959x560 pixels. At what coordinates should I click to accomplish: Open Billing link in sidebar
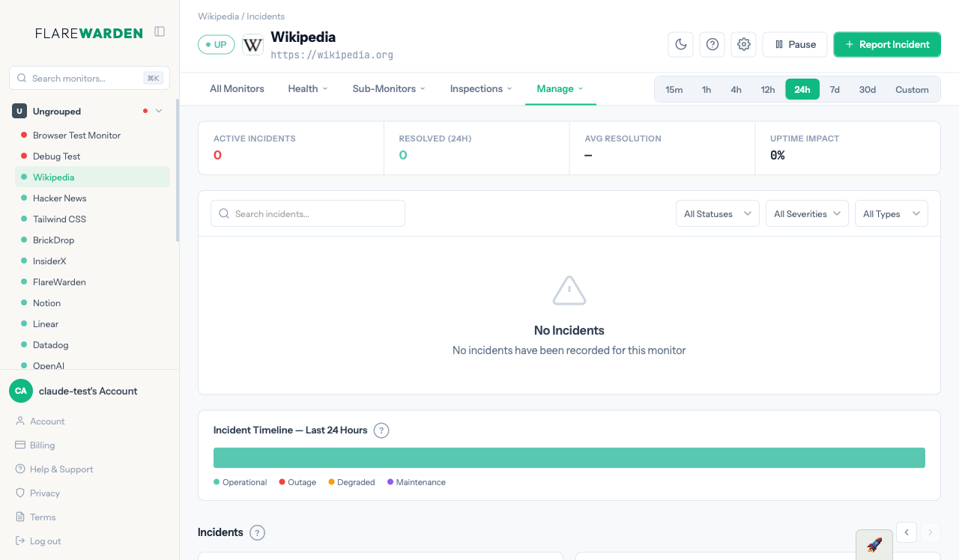click(x=42, y=445)
